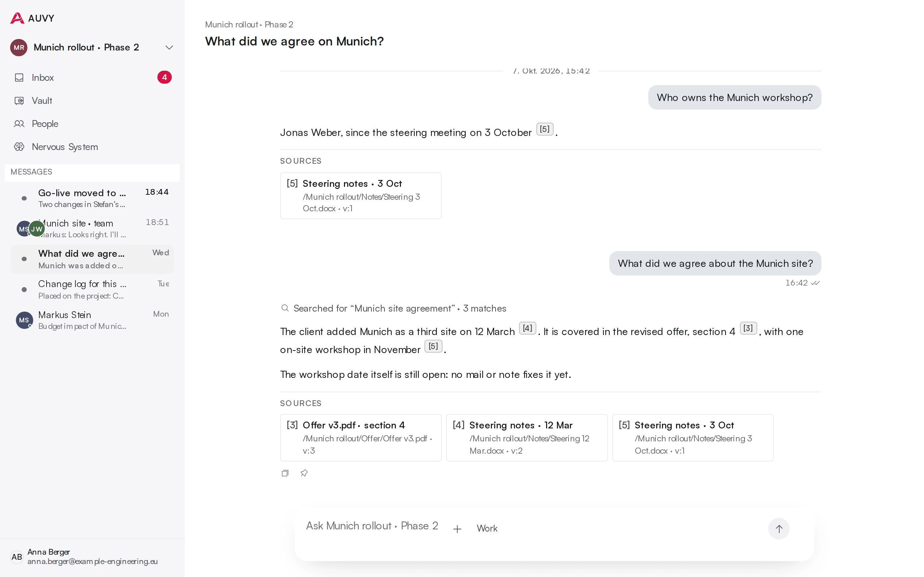The width and height of the screenshot is (924, 577).
Task: Open Offer v3.pdf section 4 source card
Action: [x=361, y=438]
